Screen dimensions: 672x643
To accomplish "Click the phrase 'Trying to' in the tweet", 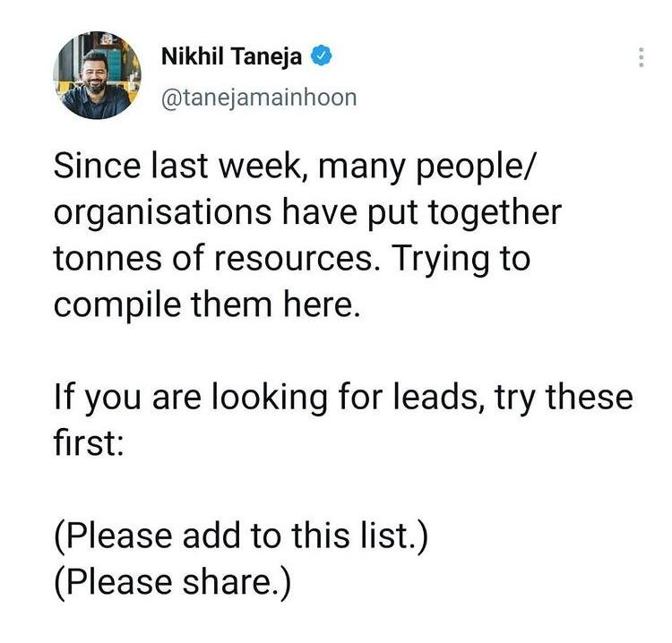I will [461, 260].
